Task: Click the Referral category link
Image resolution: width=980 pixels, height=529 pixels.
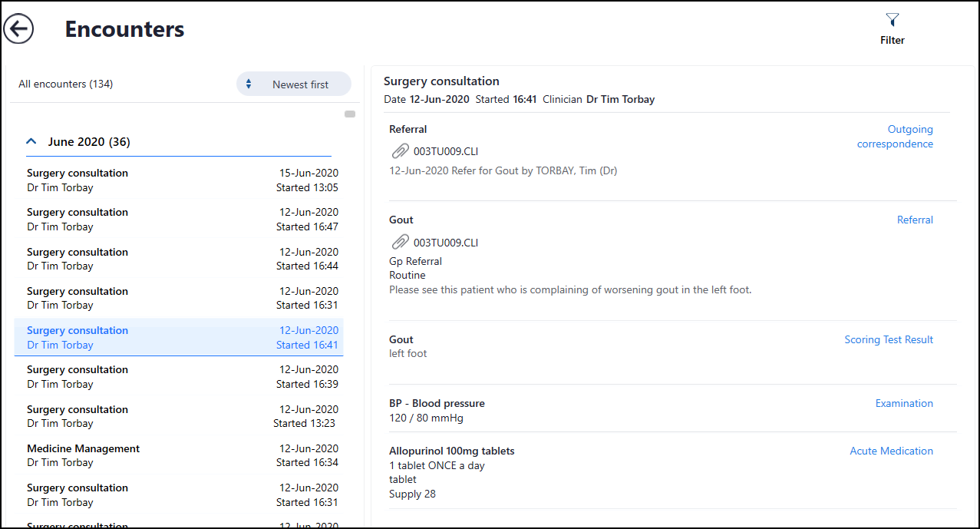Action: tap(915, 220)
